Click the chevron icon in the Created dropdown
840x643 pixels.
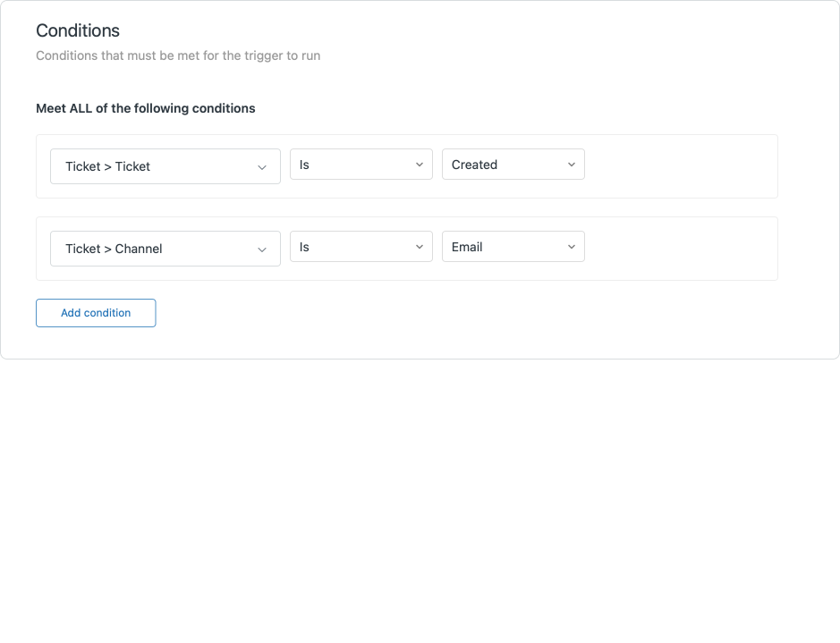[x=572, y=165]
